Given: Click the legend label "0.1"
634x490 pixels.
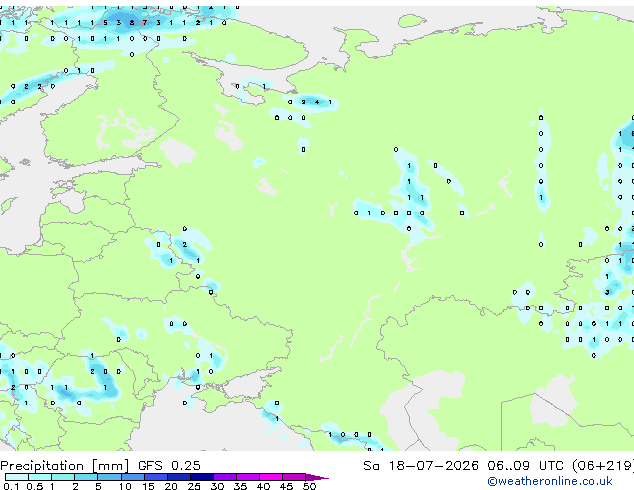Looking at the screenshot, I should point(11,486).
